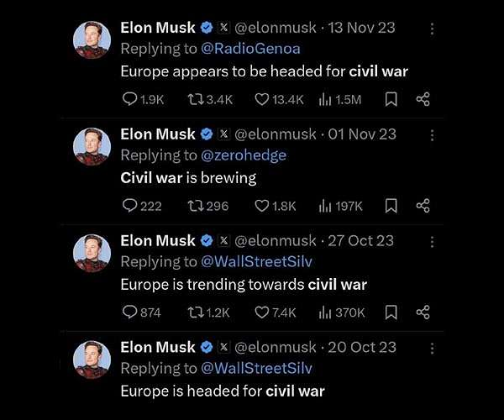Open the @RadioGenoa profile link
The width and height of the screenshot is (504, 420).
point(250,49)
